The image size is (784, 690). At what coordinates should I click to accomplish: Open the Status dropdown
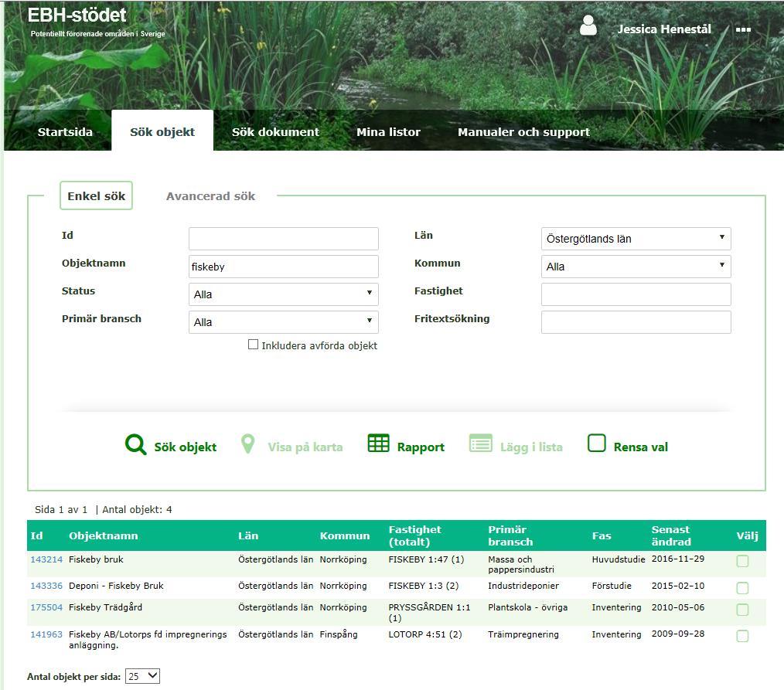pos(284,294)
